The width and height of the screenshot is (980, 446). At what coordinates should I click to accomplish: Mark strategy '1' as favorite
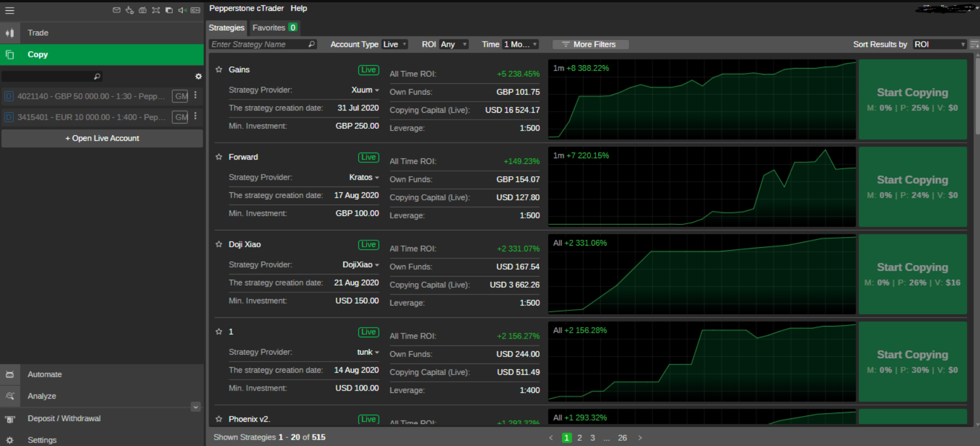coord(219,331)
